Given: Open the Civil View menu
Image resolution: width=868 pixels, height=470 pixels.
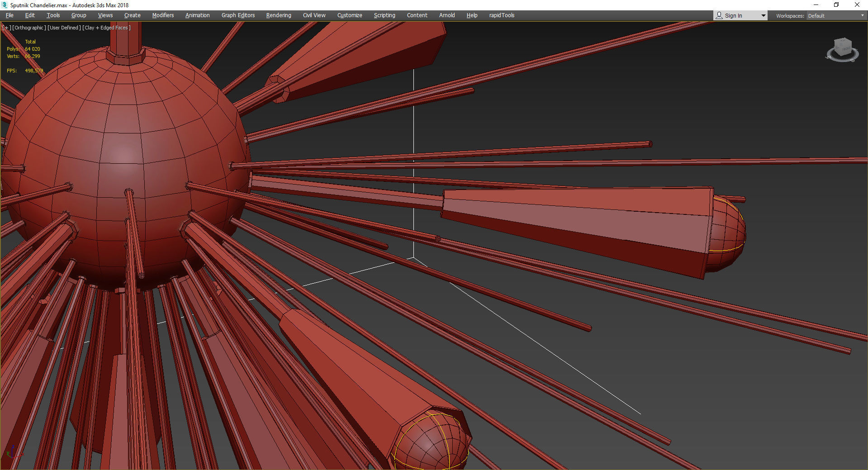Looking at the screenshot, I should pyautogui.click(x=314, y=15).
